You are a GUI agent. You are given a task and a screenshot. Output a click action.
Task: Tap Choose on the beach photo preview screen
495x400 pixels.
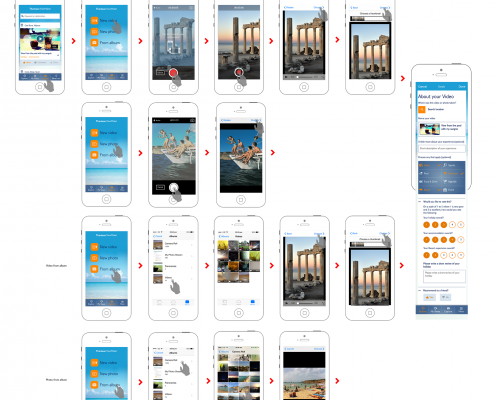point(318,349)
